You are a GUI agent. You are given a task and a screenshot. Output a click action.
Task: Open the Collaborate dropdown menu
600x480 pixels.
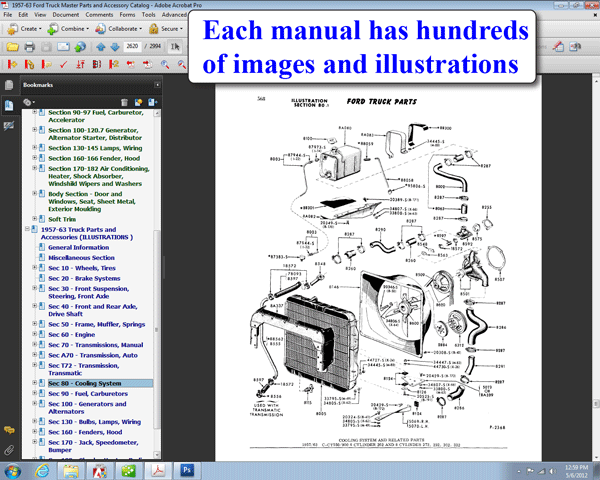pyautogui.click(x=119, y=29)
